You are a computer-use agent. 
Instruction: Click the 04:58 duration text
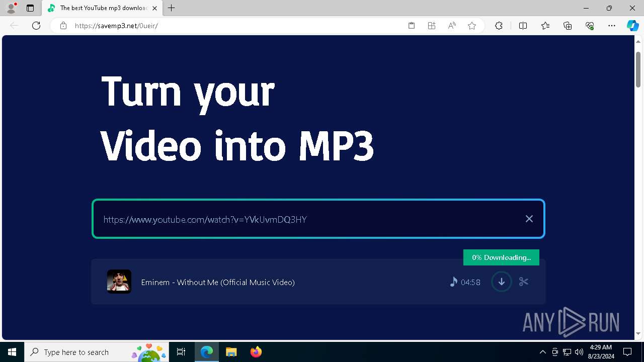[x=470, y=283]
